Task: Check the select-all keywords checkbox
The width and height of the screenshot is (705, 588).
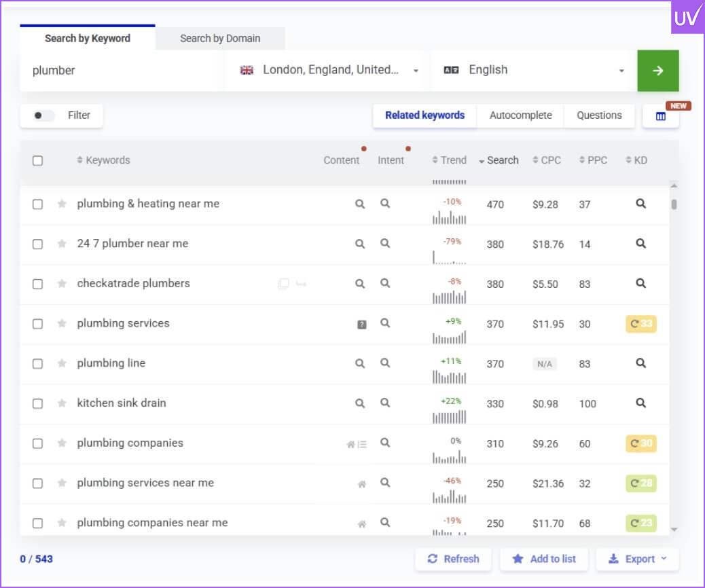Action: click(x=38, y=161)
